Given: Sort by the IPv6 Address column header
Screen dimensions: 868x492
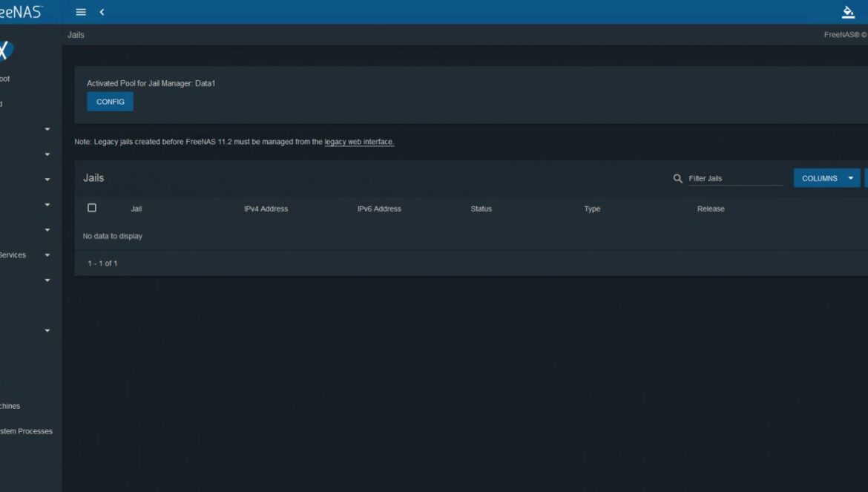Looking at the screenshot, I should click(379, 209).
